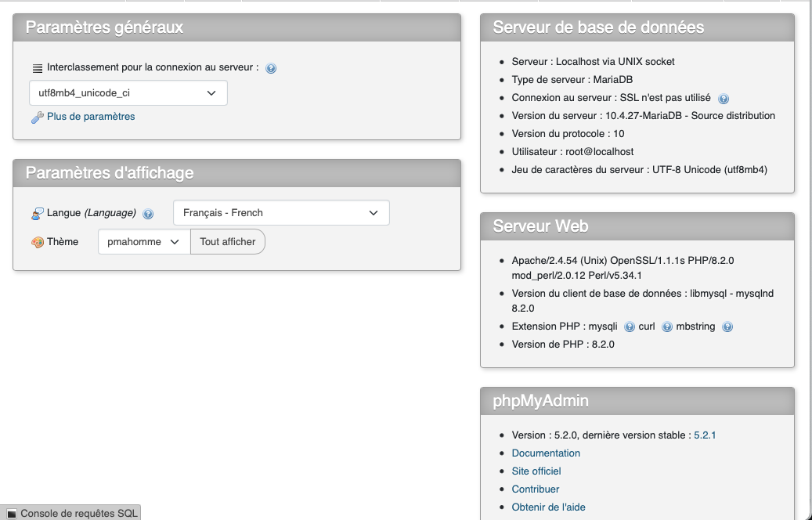Open the utf8mb4_unicode_ci collation dropdown

coord(128,93)
